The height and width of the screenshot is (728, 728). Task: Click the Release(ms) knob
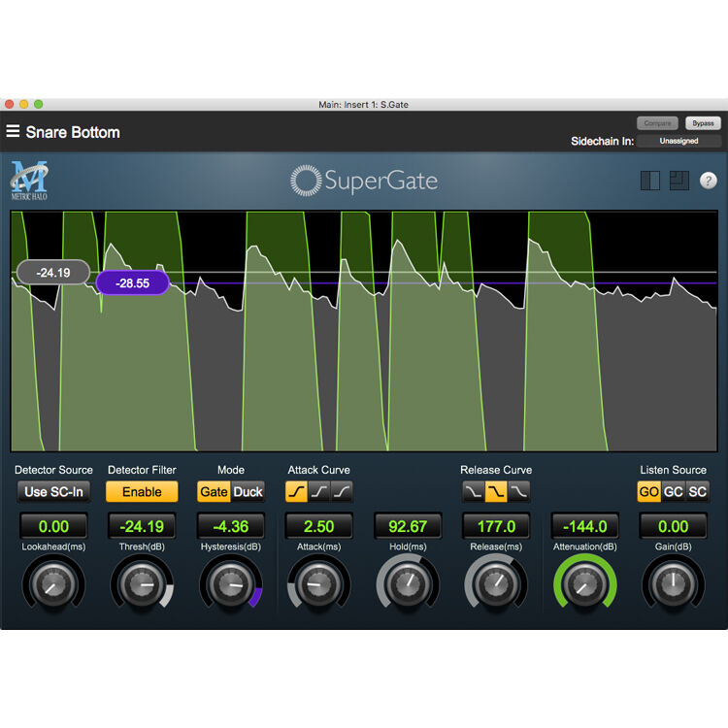496,583
